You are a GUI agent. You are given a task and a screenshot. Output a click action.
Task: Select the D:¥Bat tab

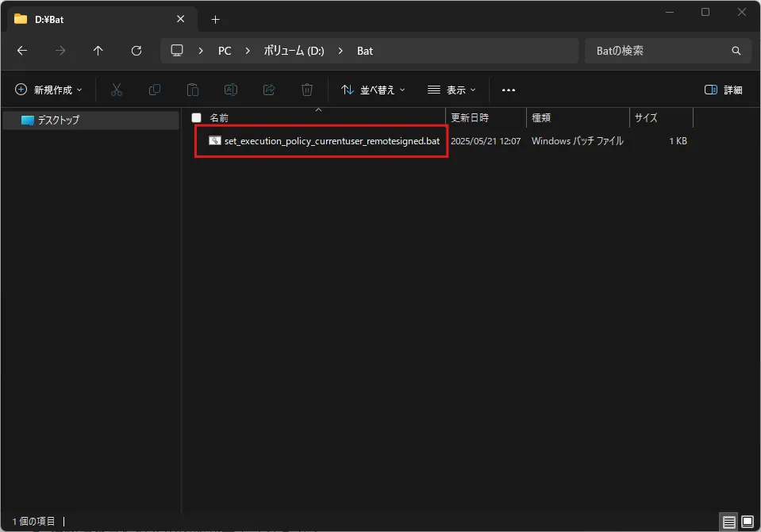coord(102,19)
